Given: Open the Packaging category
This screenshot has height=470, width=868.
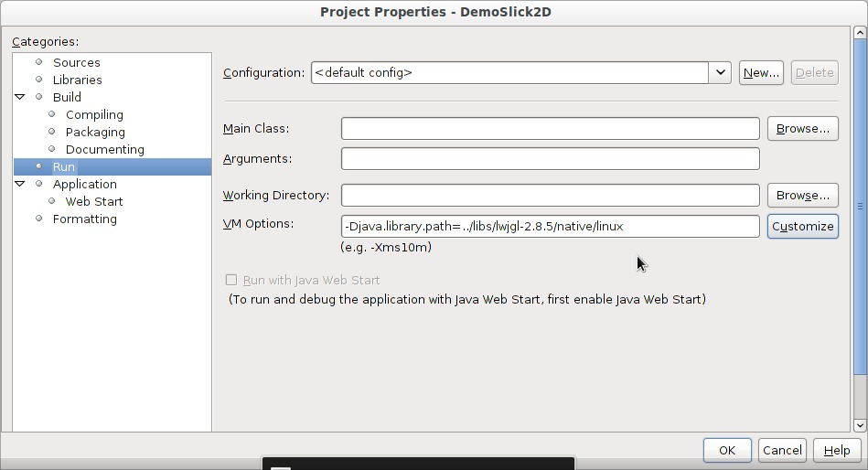Looking at the screenshot, I should 95,132.
